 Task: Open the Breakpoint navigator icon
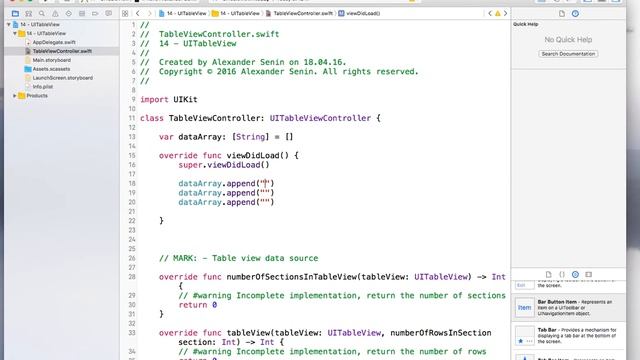click(x=95, y=13)
